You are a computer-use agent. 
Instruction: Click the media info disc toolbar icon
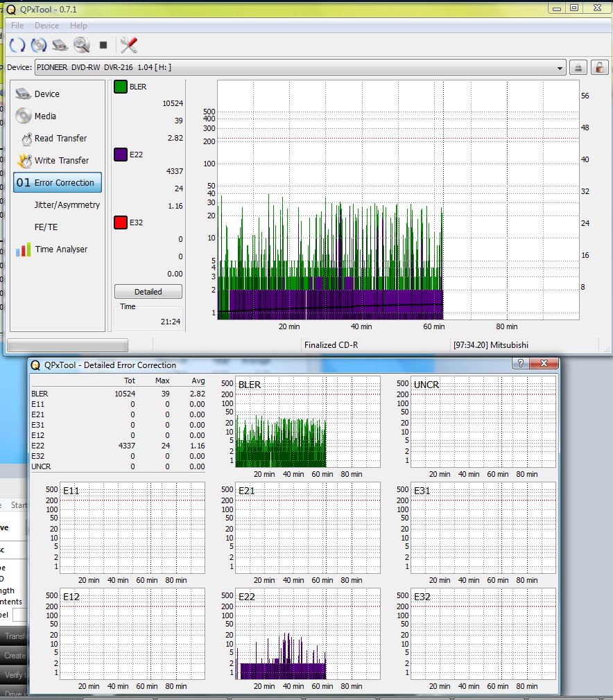point(39,44)
